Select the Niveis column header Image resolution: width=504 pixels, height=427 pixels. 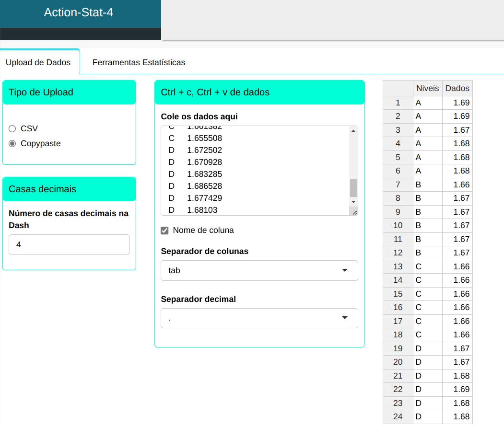point(427,88)
